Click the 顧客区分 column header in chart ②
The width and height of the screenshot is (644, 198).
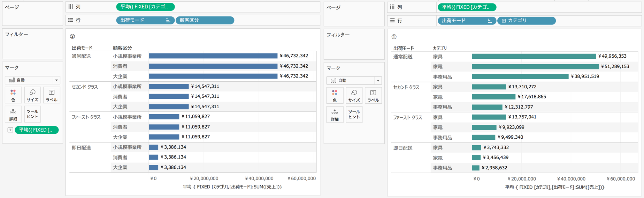[122, 48]
